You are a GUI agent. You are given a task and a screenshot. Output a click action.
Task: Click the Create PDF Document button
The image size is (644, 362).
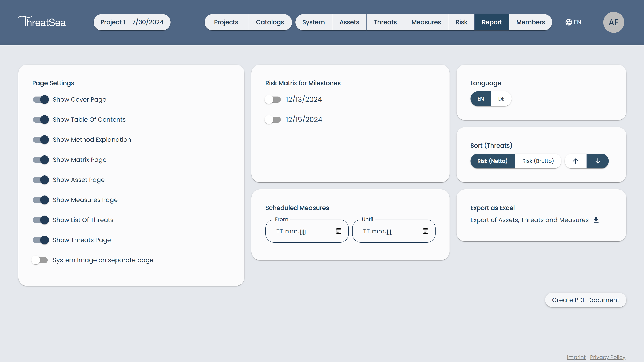585,300
